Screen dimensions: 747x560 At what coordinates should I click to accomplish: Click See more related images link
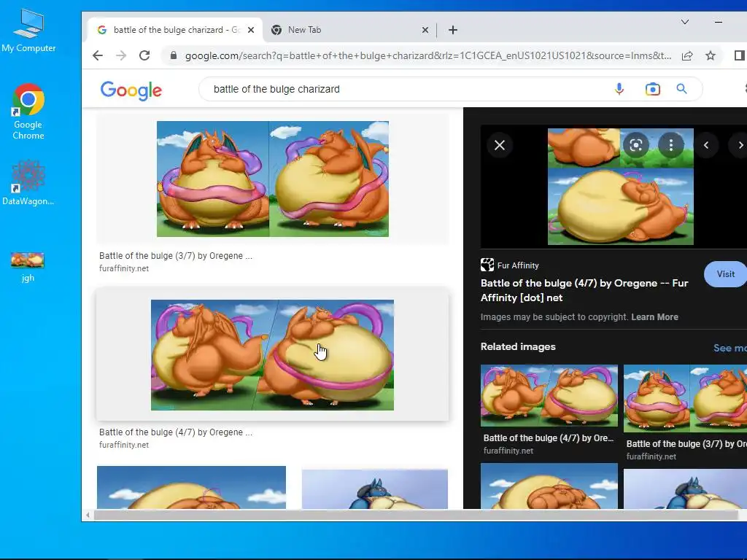[x=729, y=348]
